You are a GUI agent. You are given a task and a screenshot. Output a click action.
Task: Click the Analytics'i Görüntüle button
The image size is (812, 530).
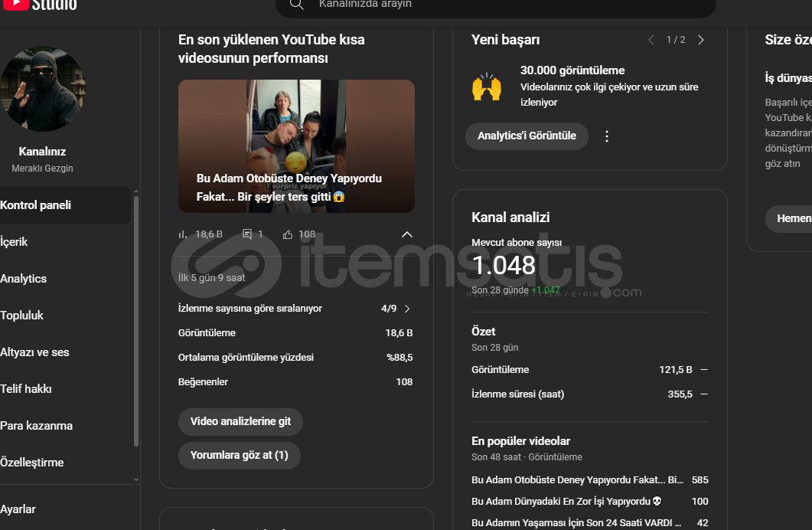(x=527, y=136)
